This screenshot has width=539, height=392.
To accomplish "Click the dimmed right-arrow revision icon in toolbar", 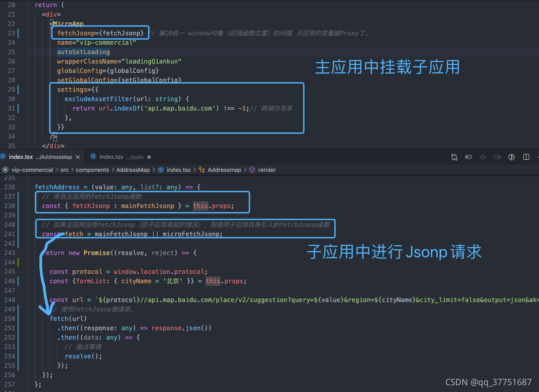I will coord(497,157).
